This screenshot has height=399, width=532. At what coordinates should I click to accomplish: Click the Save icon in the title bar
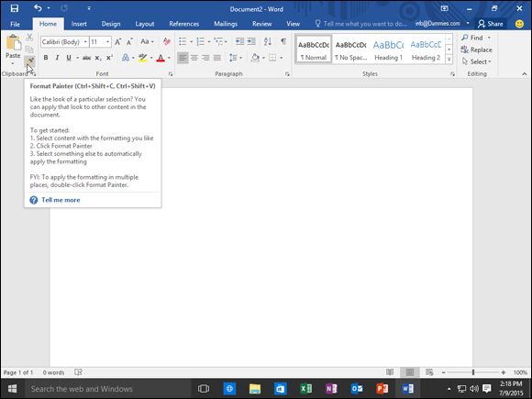click(15, 8)
